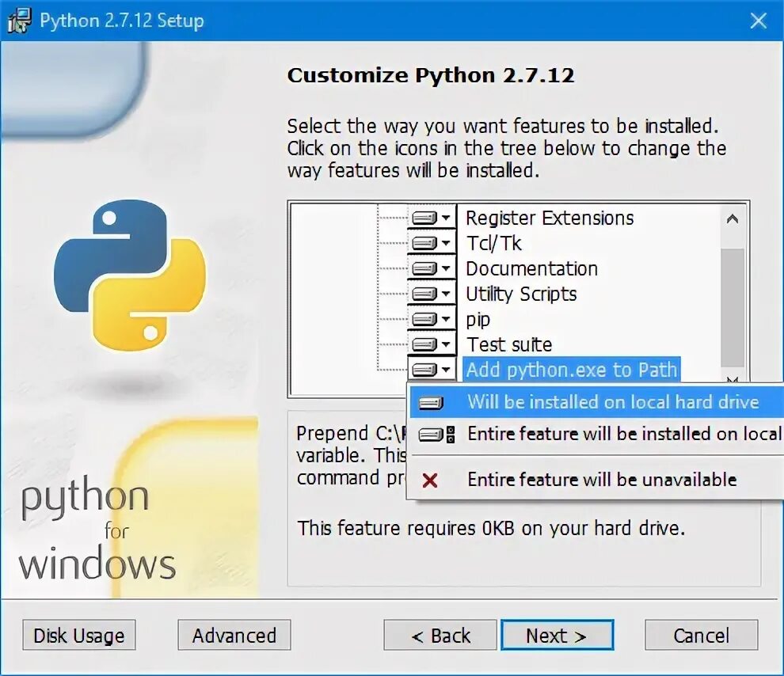Open install-state dropdown for Register Extensions
This screenshot has width=784, height=676.
[432, 218]
